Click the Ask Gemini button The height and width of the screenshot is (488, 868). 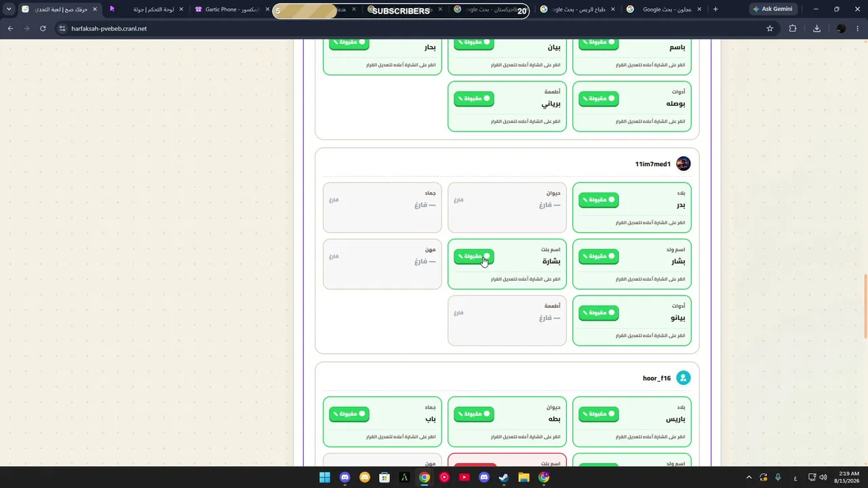[772, 9]
